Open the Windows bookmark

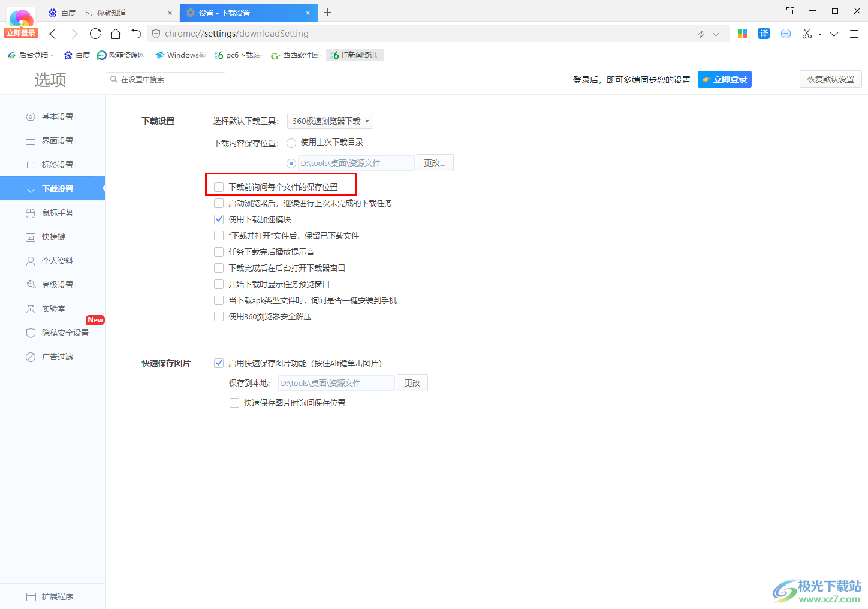coord(180,55)
